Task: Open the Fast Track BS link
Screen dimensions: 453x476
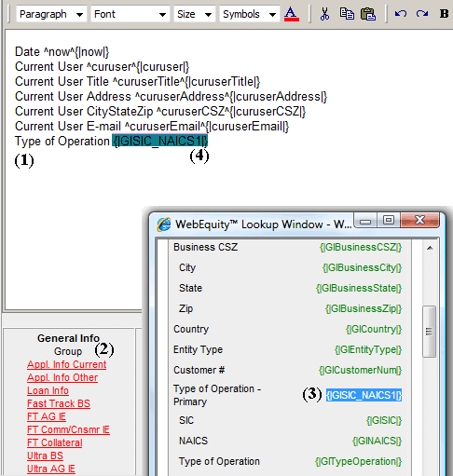Action: click(59, 403)
